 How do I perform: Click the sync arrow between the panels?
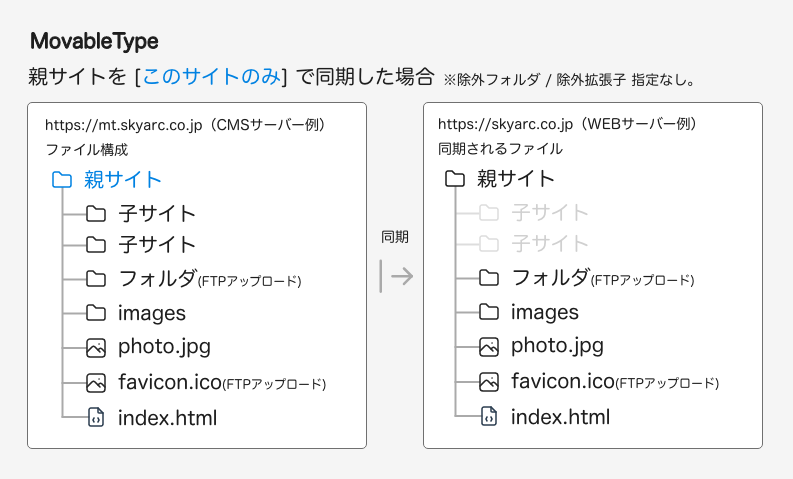(x=396, y=276)
